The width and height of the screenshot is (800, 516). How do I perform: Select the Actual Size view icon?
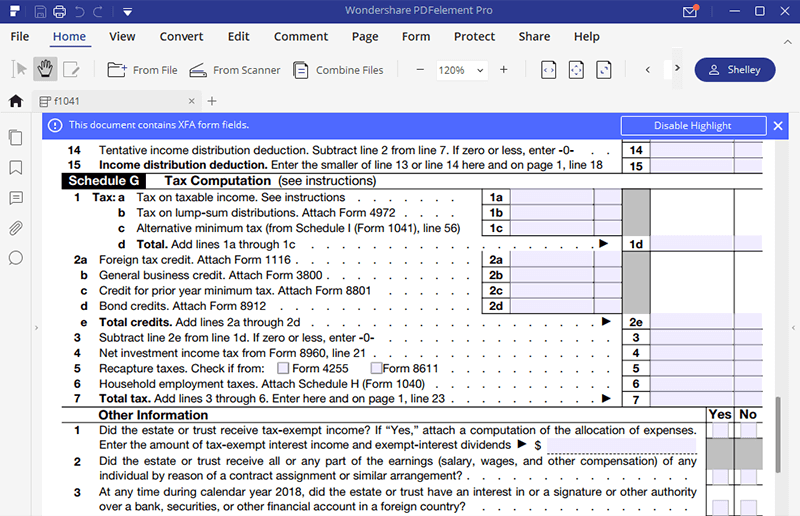pyautogui.click(x=604, y=70)
